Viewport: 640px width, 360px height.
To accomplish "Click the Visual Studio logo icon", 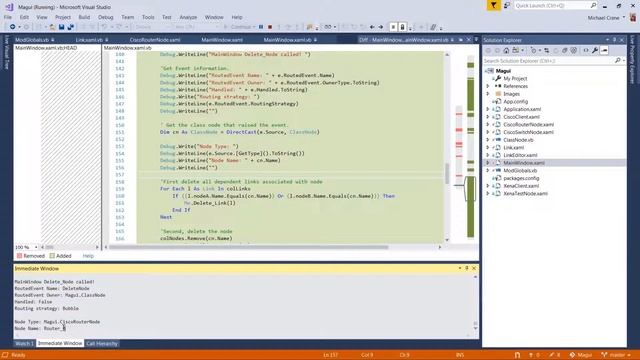I will 9,7.
